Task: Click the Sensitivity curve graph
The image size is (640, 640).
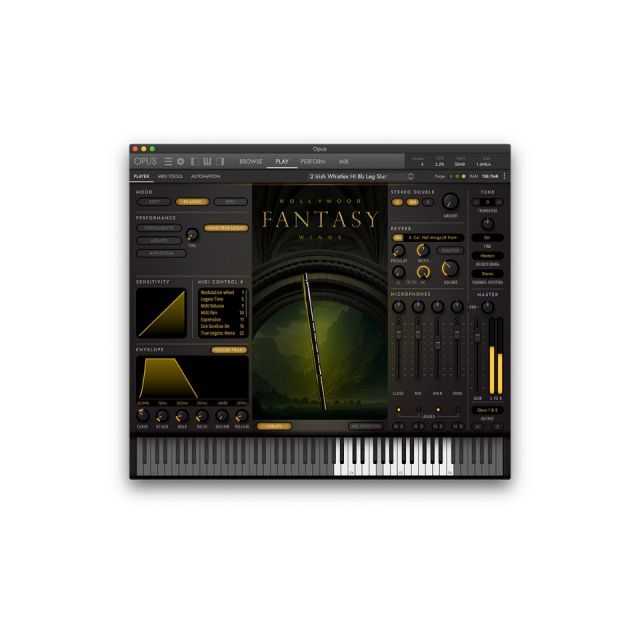Action: point(161,313)
